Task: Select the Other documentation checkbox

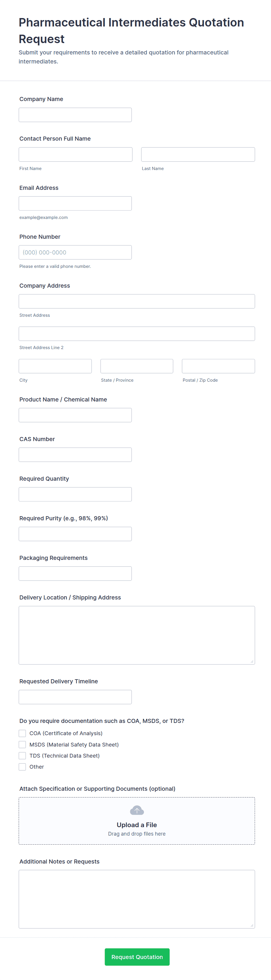Action: point(22,767)
